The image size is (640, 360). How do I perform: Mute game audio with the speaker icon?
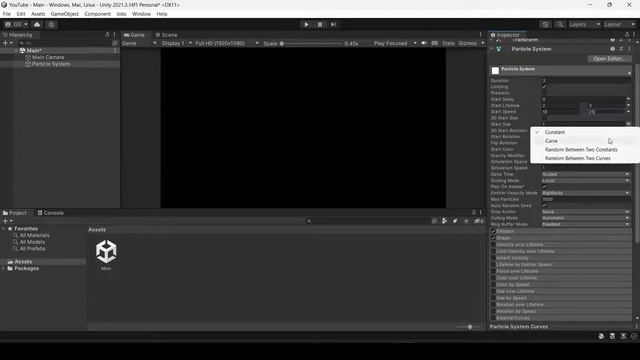click(x=424, y=43)
